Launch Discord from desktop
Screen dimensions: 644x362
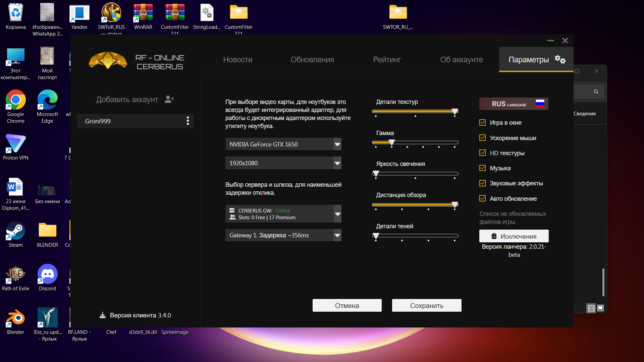(x=47, y=278)
